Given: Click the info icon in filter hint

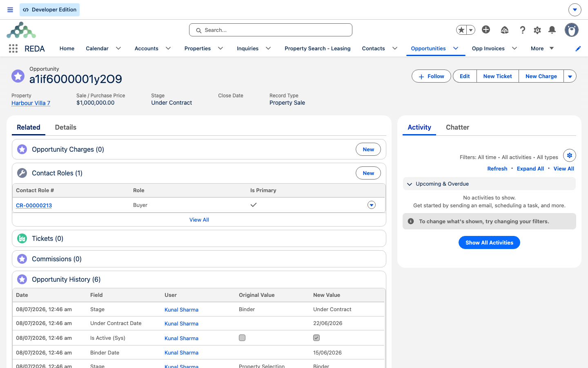Looking at the screenshot, I should click(x=411, y=221).
